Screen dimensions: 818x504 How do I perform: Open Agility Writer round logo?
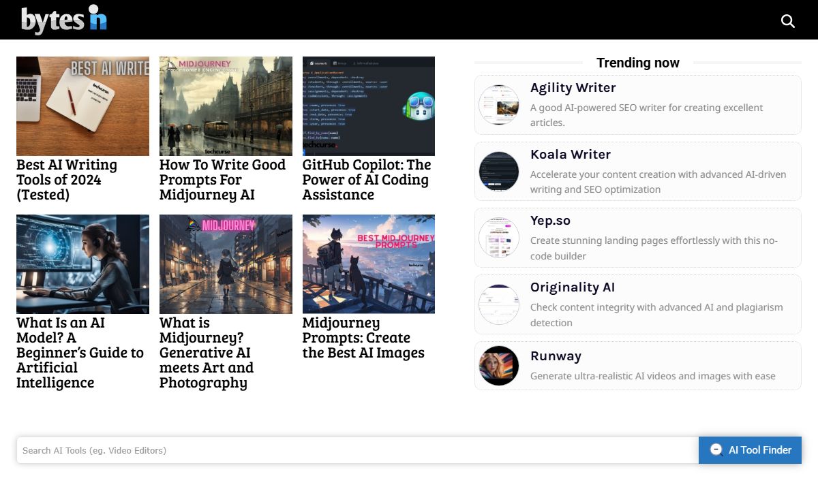[499, 105]
